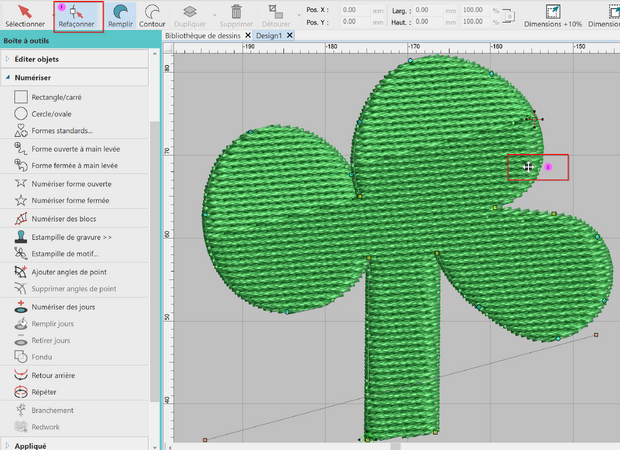Click the Pos. X input field
620x450 pixels.
(x=355, y=8)
